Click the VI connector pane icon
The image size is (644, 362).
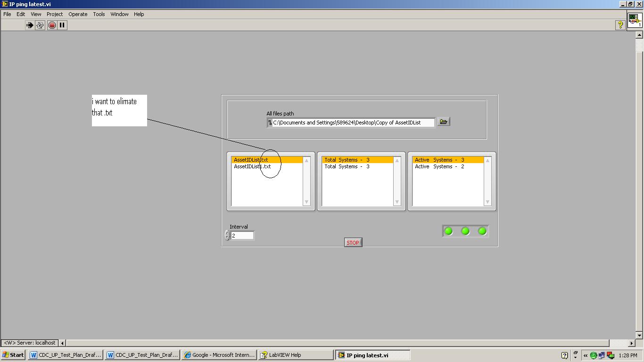point(635,21)
